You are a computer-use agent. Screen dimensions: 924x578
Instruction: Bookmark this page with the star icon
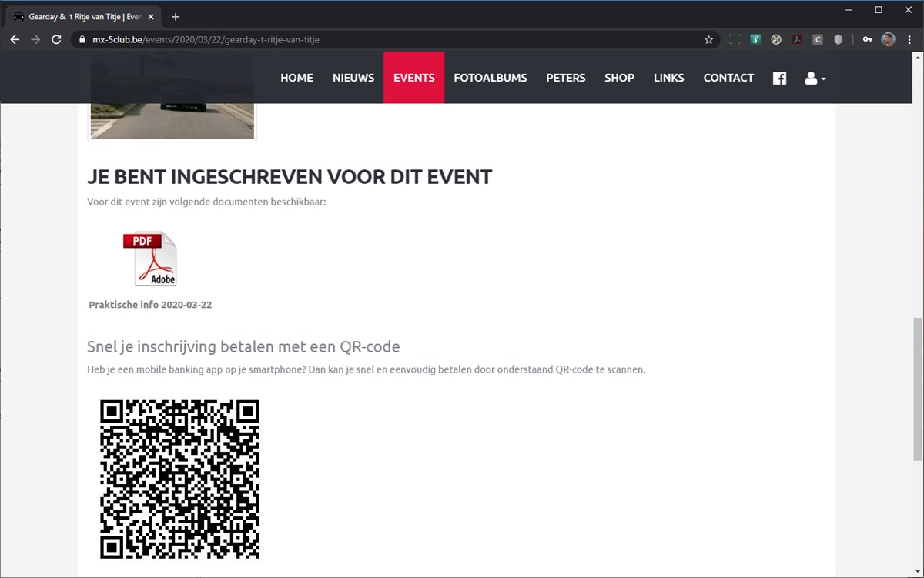click(x=708, y=39)
